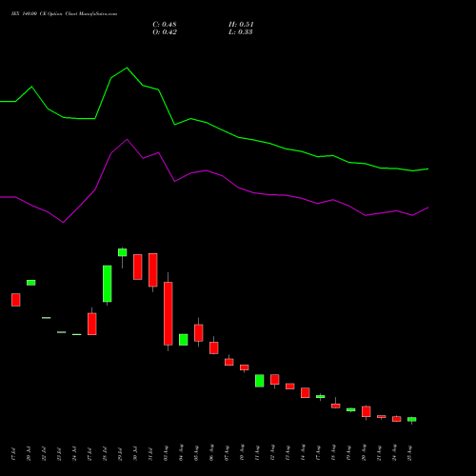Click the red candlestick above 12 Aug
The width and height of the screenshot is (476, 476).
(275, 380)
